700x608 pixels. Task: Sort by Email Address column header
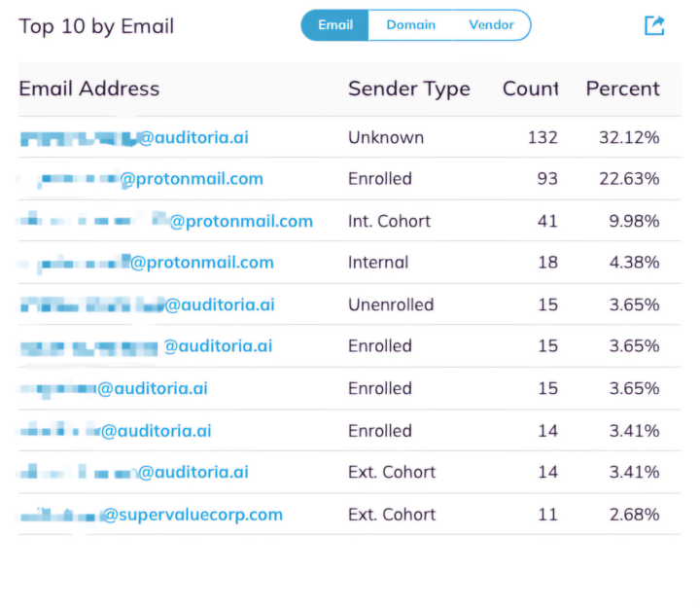coord(88,89)
